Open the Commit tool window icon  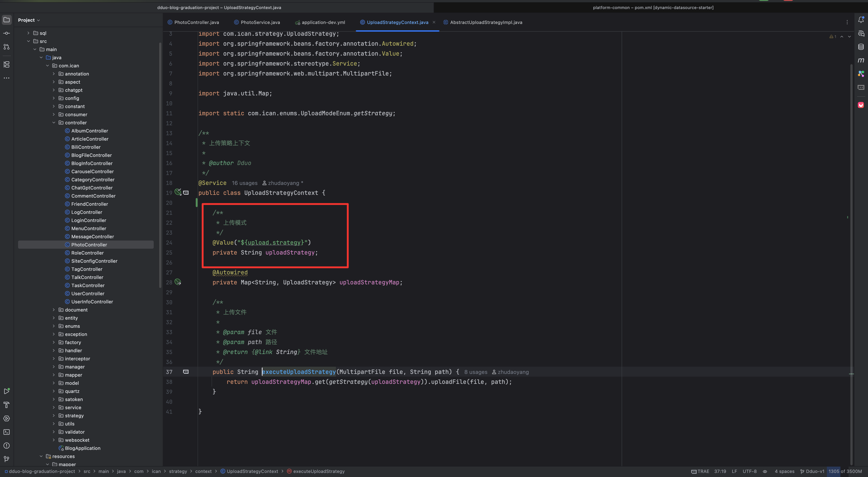[x=6, y=33]
